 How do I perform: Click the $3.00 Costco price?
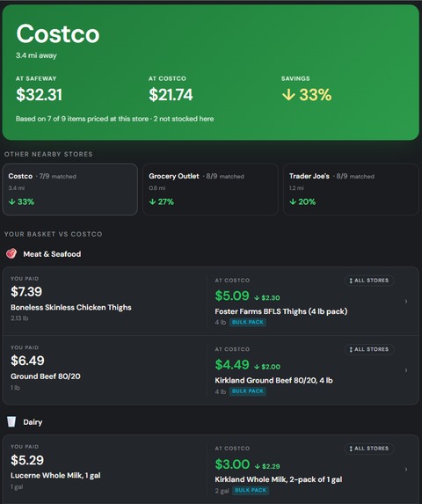pyautogui.click(x=232, y=464)
